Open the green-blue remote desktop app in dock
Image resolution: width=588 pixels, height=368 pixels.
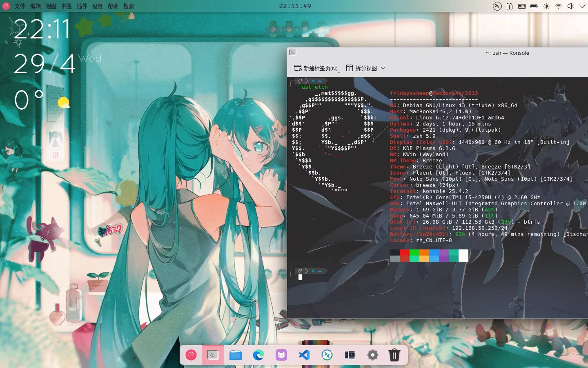click(327, 355)
